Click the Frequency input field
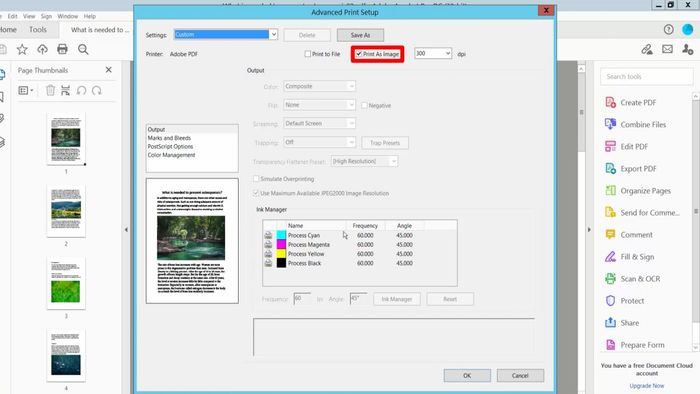 [x=302, y=299]
